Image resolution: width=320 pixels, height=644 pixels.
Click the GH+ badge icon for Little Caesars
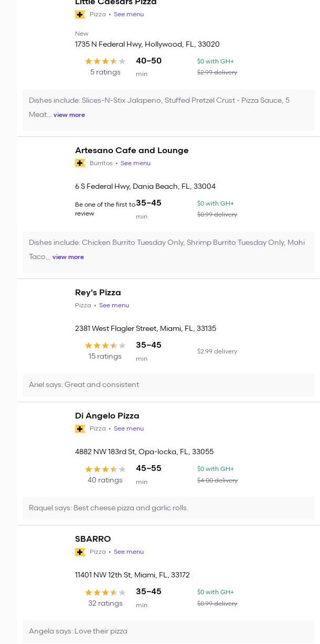(80, 15)
